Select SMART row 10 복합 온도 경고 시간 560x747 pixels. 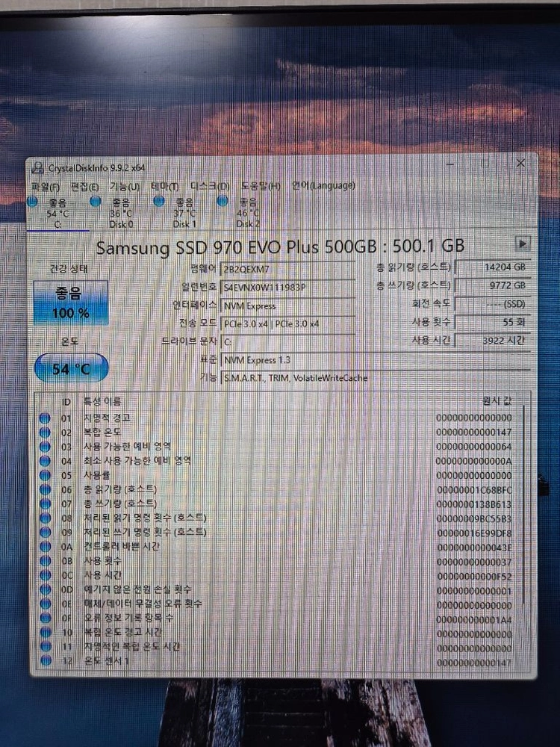coord(278,632)
